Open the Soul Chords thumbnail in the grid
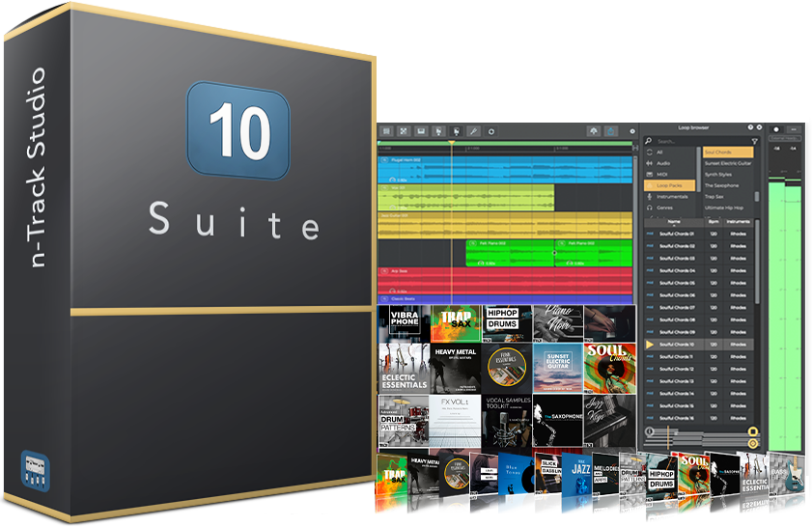812x527 pixels. pyautogui.click(x=610, y=369)
